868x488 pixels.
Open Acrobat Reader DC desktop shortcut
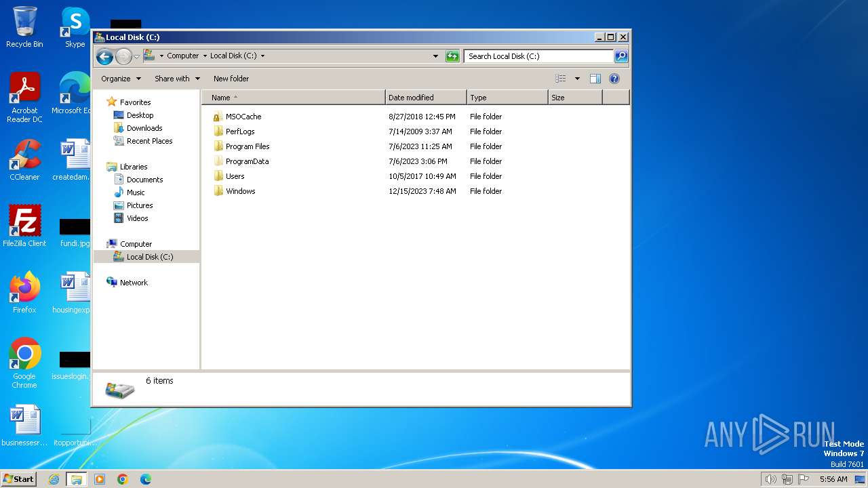(x=24, y=98)
